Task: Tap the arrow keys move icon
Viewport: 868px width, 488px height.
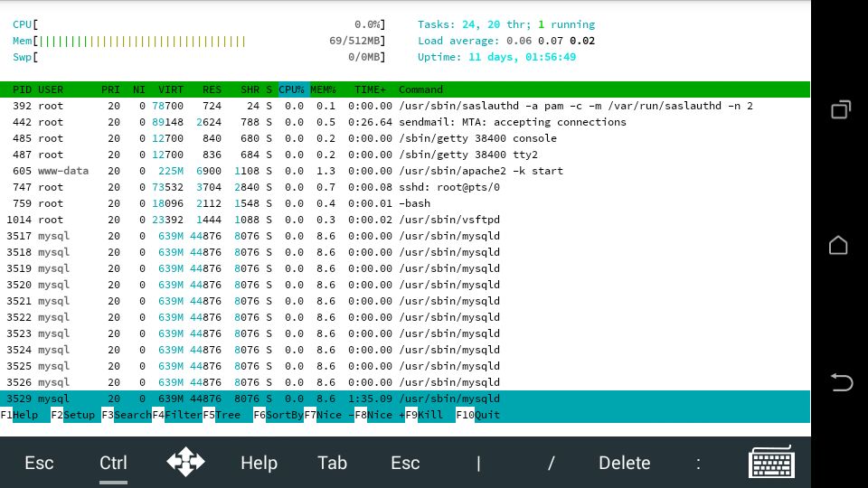Action: pos(185,463)
